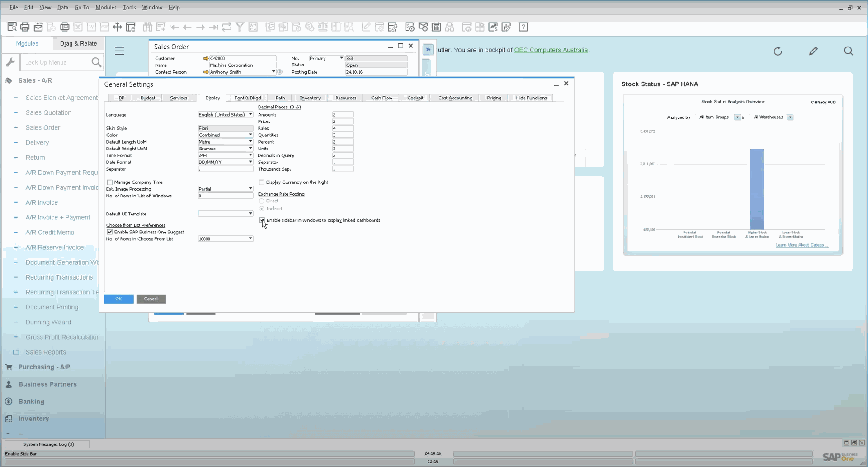Select the Indirect exchange rate radio button
Viewport: 868px width, 467px height.
[x=262, y=209]
